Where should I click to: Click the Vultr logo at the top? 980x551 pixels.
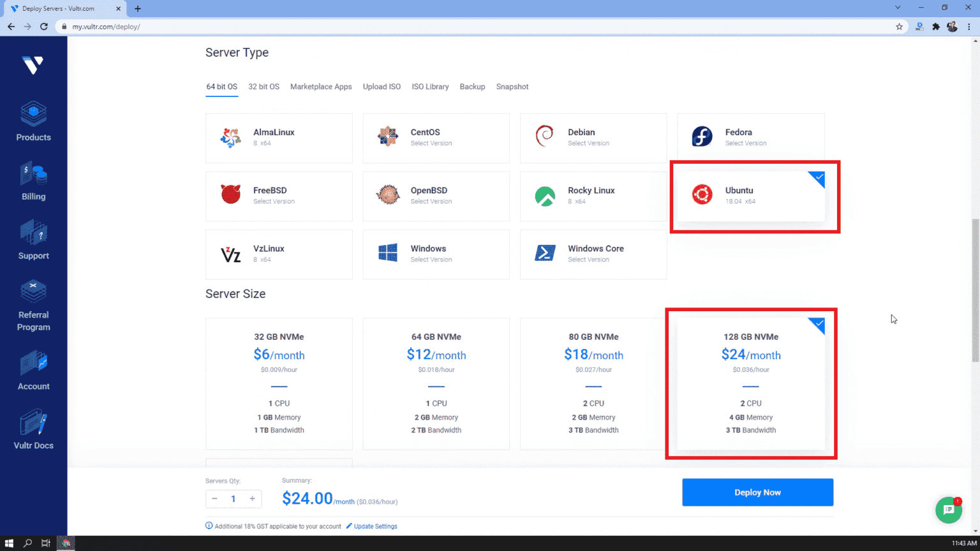point(33,64)
